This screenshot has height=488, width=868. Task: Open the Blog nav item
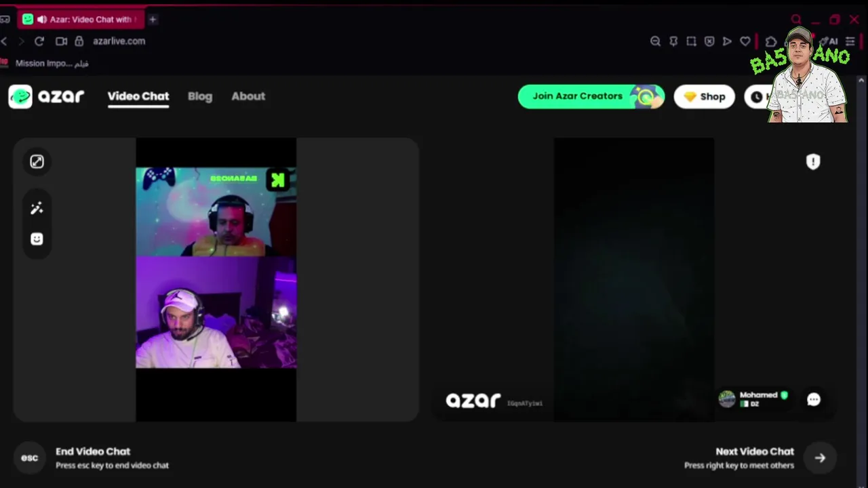(200, 96)
